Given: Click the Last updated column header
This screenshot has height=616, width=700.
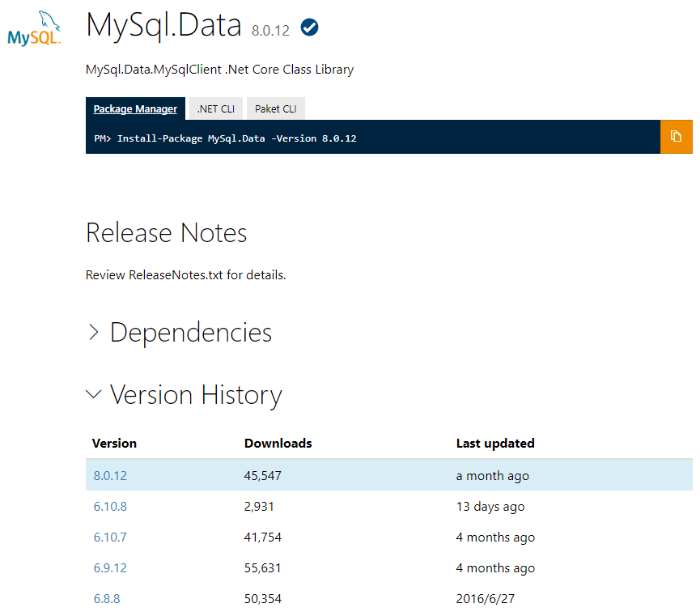Looking at the screenshot, I should point(495,443).
